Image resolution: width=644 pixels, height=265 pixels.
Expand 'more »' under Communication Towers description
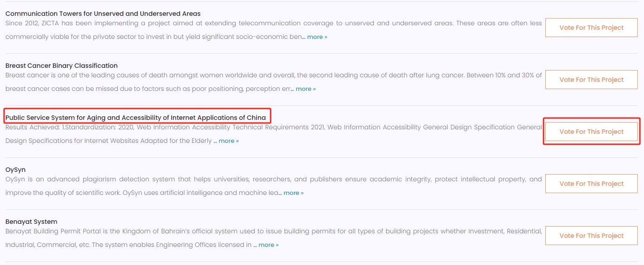pyautogui.click(x=317, y=37)
